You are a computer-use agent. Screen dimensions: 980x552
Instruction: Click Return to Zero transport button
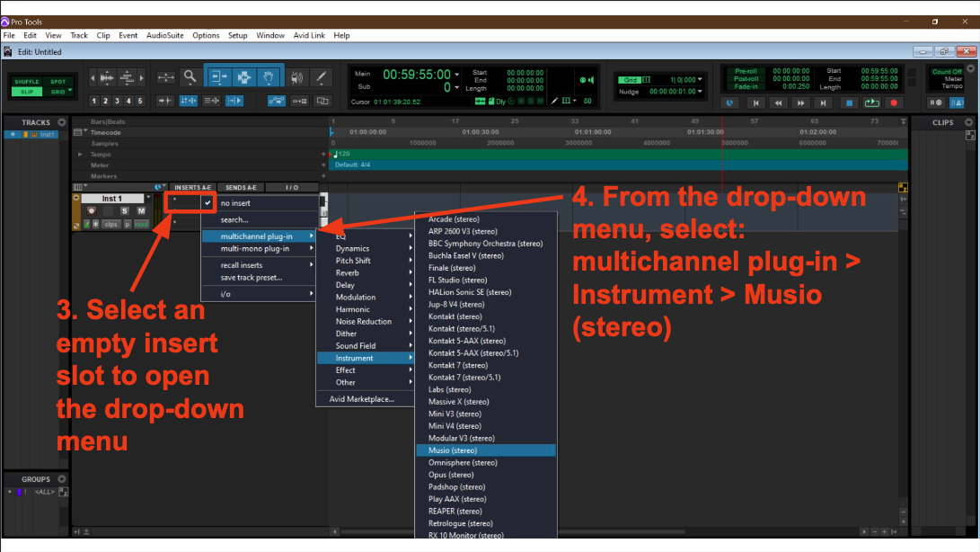pyautogui.click(x=755, y=102)
